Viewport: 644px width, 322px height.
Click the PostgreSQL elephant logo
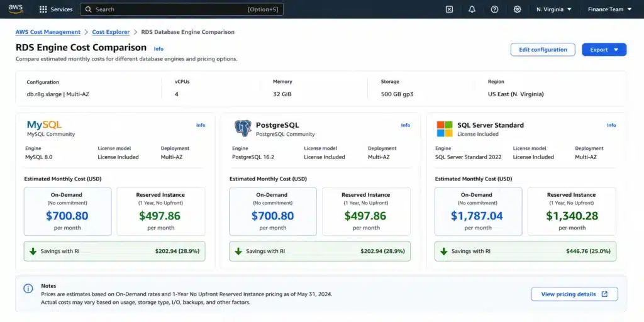(x=243, y=128)
